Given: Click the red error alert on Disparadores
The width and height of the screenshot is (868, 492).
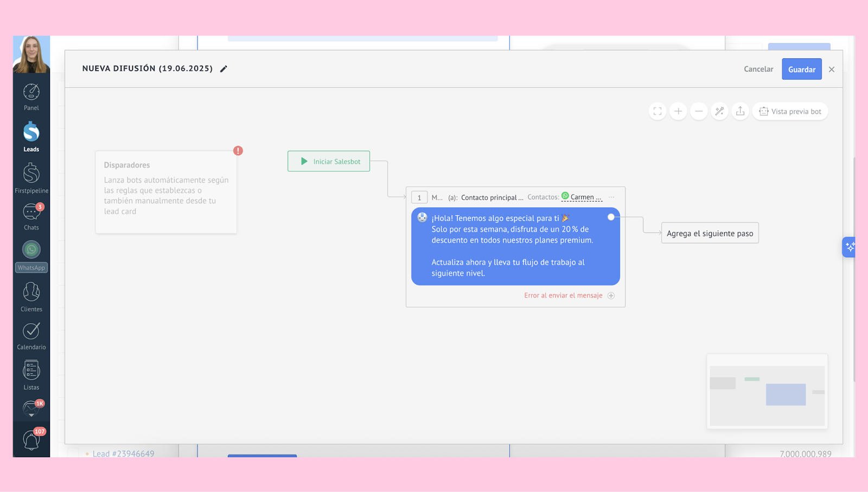Looking at the screenshot, I should coord(238,151).
